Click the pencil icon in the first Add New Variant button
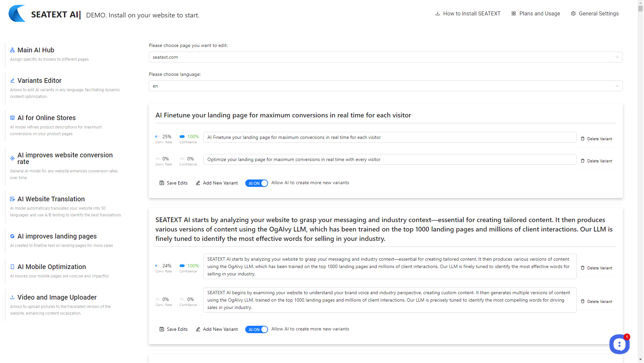 tap(198, 183)
